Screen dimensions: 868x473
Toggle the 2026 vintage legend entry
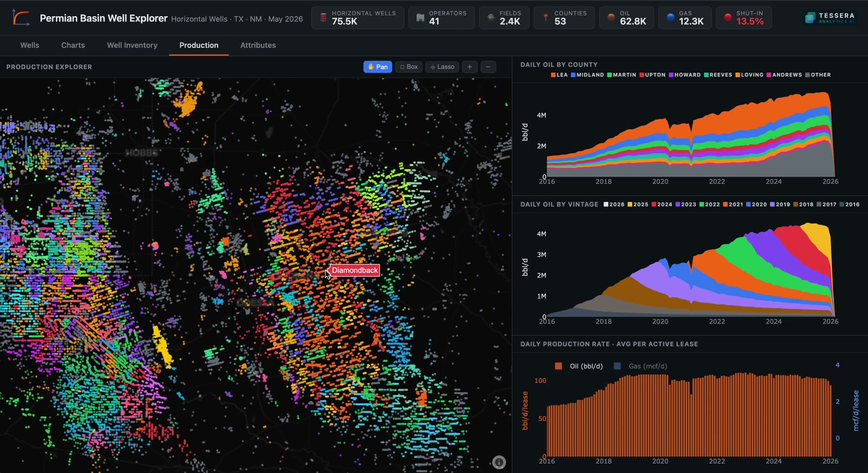click(614, 204)
